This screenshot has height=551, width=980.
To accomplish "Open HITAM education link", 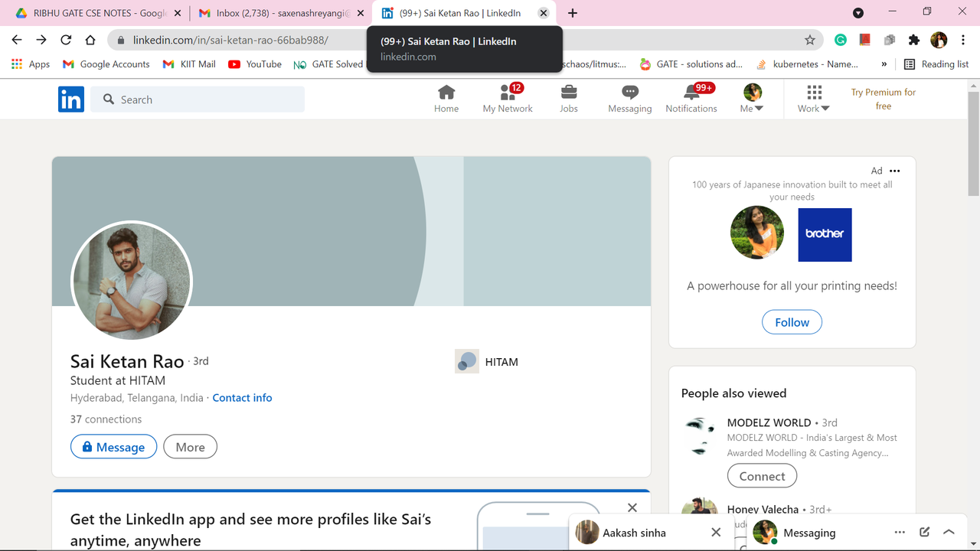I will 487,362.
